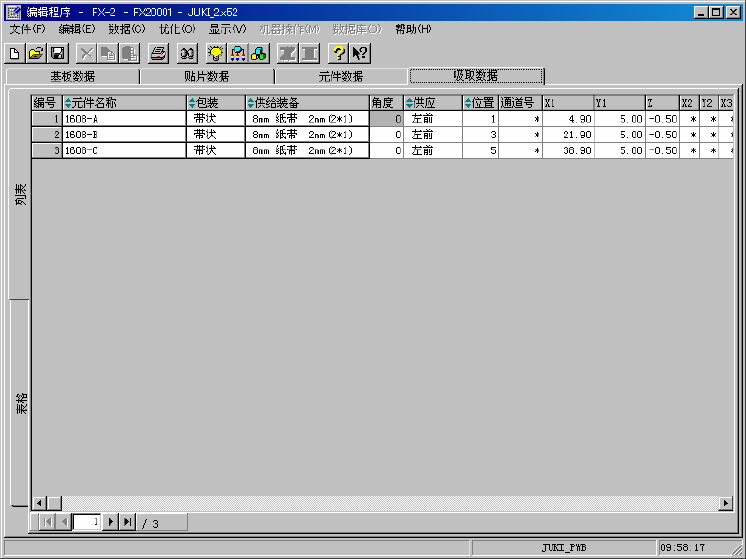Sort by the 供给装备 column header
The height and width of the screenshot is (559, 746).
point(307,103)
